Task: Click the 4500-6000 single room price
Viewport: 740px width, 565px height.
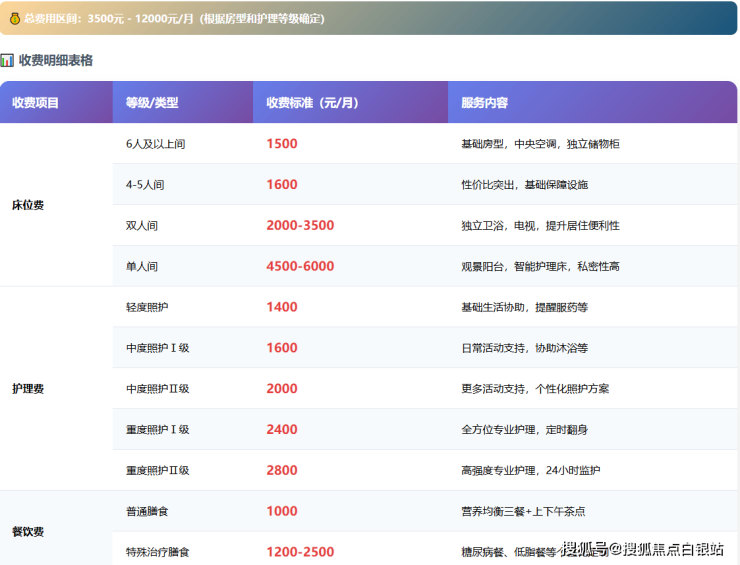Action: click(x=300, y=267)
